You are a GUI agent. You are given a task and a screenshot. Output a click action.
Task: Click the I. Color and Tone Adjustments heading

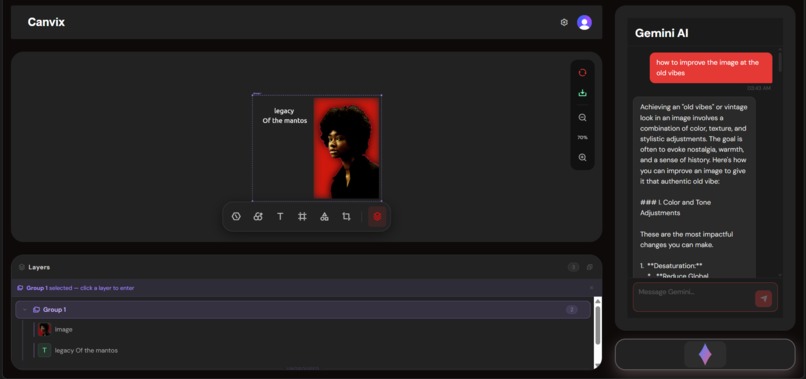tap(675, 207)
